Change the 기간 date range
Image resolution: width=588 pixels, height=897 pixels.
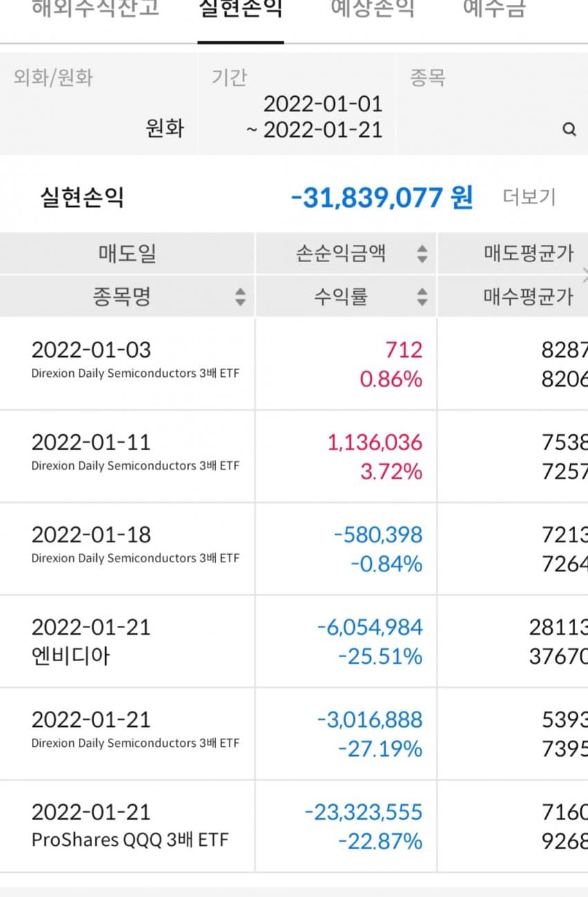click(x=314, y=117)
